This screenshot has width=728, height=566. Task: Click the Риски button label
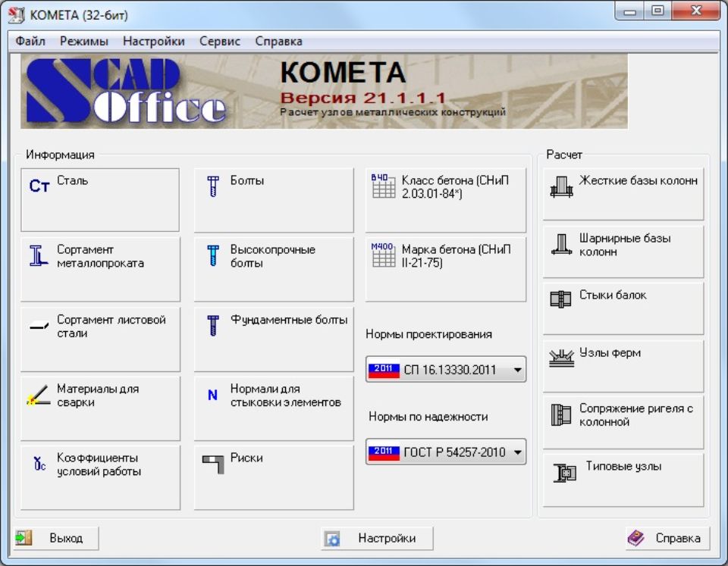point(246,458)
